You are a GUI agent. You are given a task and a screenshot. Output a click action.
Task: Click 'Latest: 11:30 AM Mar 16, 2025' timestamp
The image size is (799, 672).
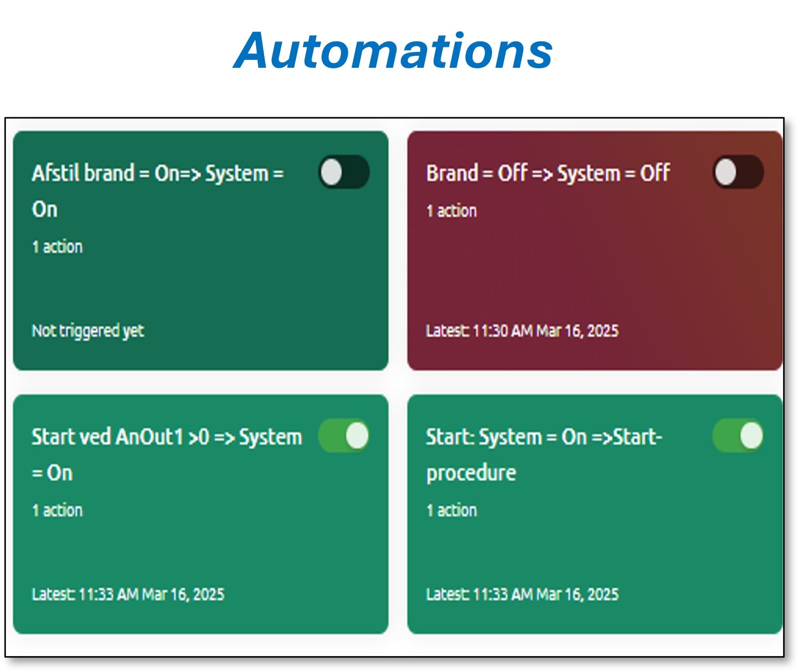(x=522, y=331)
